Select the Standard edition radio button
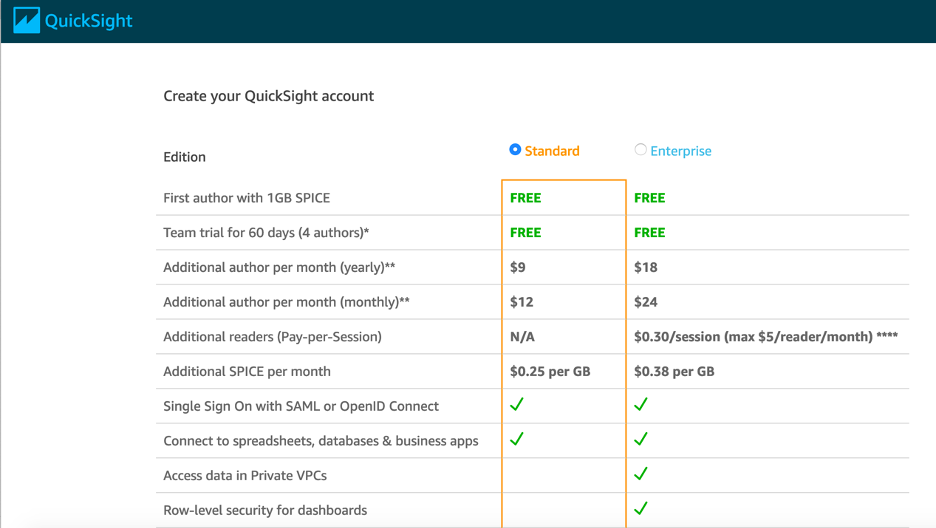 tap(515, 150)
